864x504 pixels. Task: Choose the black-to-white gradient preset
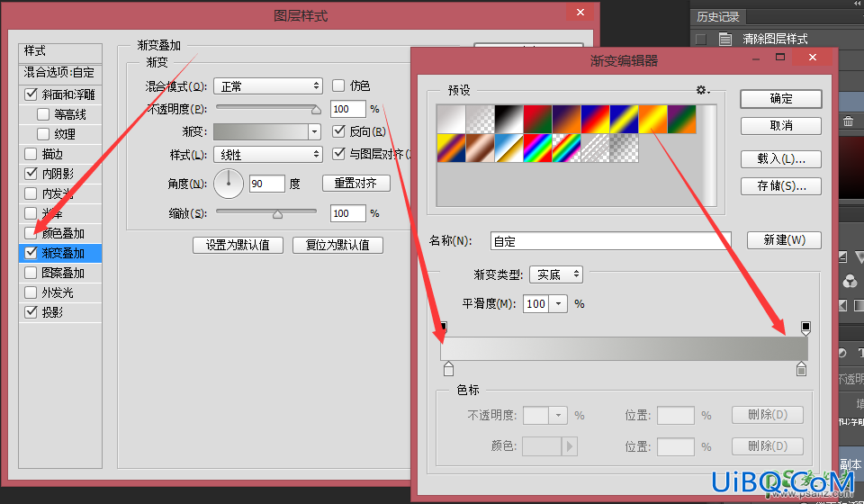click(x=508, y=119)
